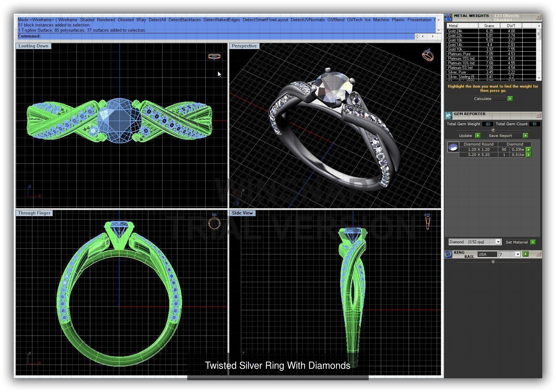Select the 5.20 X 5.20 gem row
Image resolution: width=556 pixels, height=392 pixels.
point(495,155)
